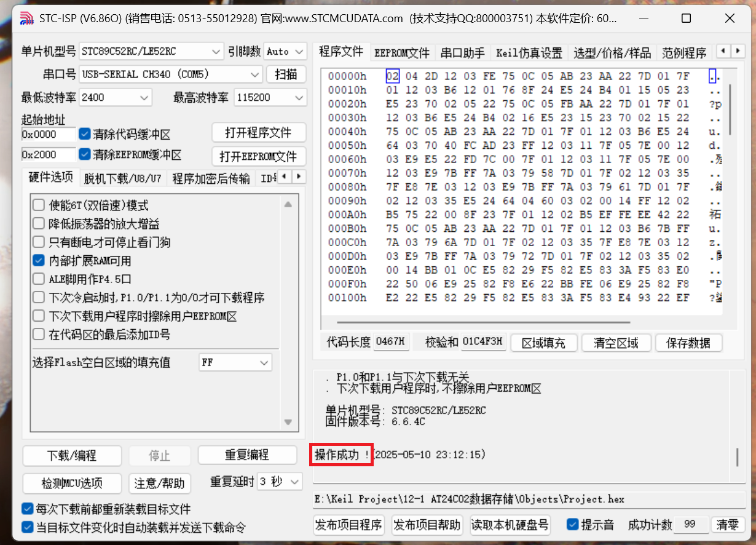Click the 读取本机硬盘号 button
Viewport: 756px width, 545px height.
coord(510,525)
